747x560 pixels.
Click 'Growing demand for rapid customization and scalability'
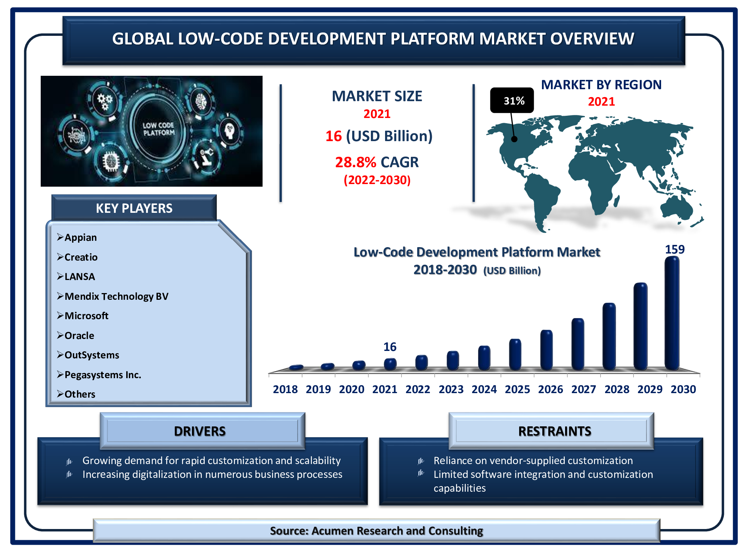coord(211,461)
